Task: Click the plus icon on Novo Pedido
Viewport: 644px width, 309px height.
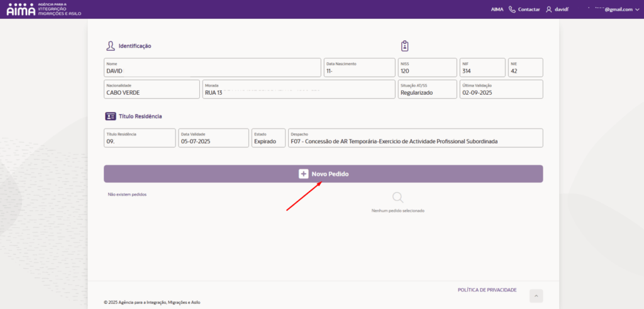Action: pos(303,174)
